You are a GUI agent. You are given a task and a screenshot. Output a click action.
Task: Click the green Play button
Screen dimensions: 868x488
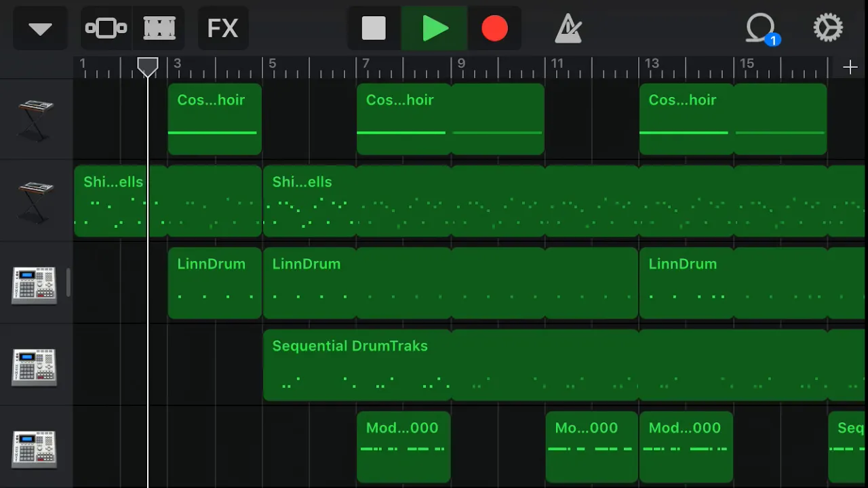435,28
